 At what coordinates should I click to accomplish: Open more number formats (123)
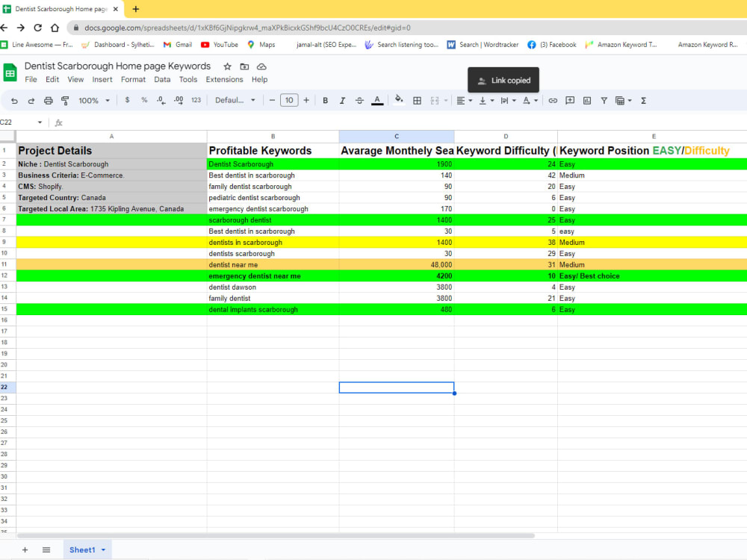pyautogui.click(x=196, y=101)
